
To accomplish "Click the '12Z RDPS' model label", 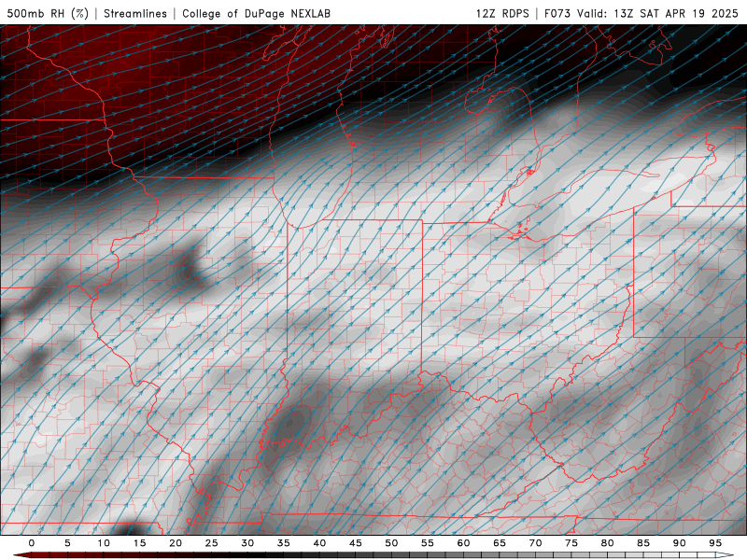I will point(502,13).
